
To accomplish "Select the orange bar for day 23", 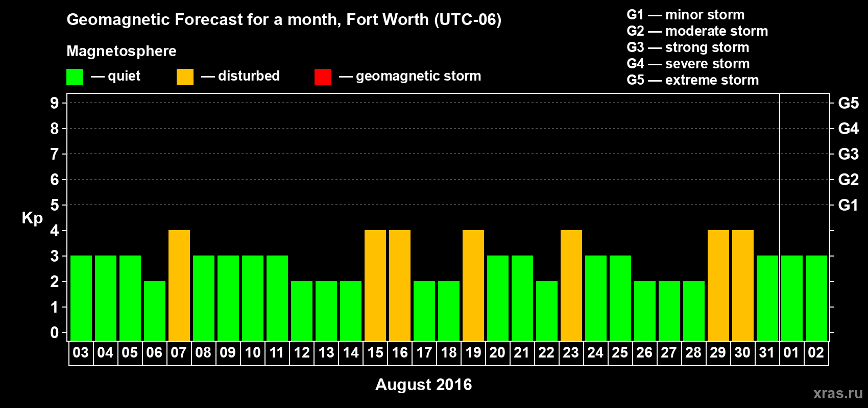I will pyautogui.click(x=571, y=285).
